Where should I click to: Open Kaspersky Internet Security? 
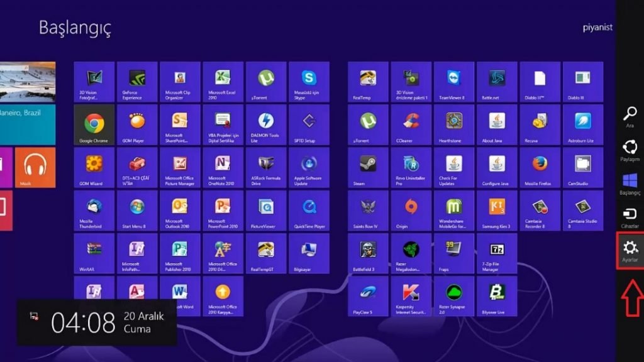point(410,295)
